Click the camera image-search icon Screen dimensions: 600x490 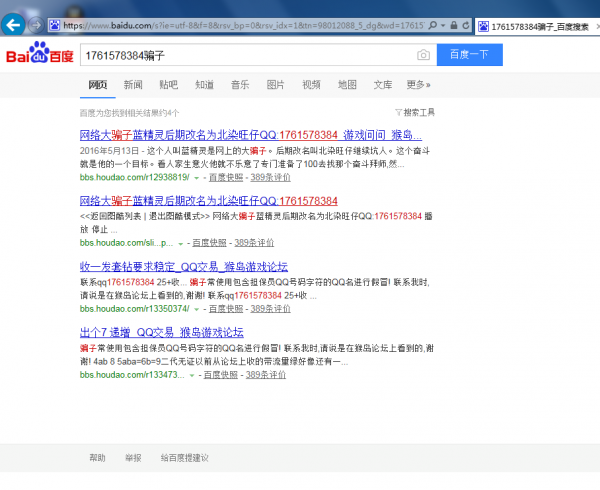point(423,55)
